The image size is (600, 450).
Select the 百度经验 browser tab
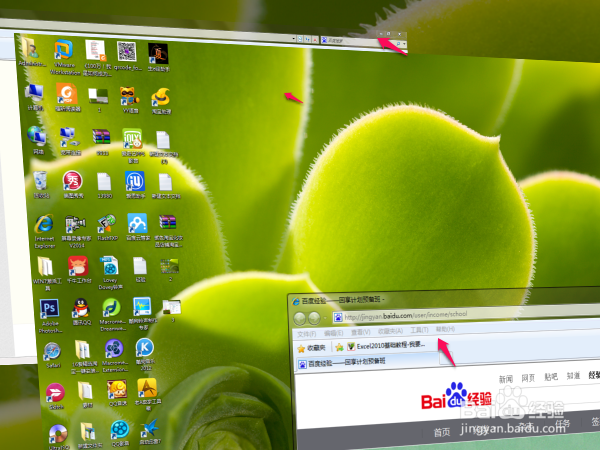[367, 362]
